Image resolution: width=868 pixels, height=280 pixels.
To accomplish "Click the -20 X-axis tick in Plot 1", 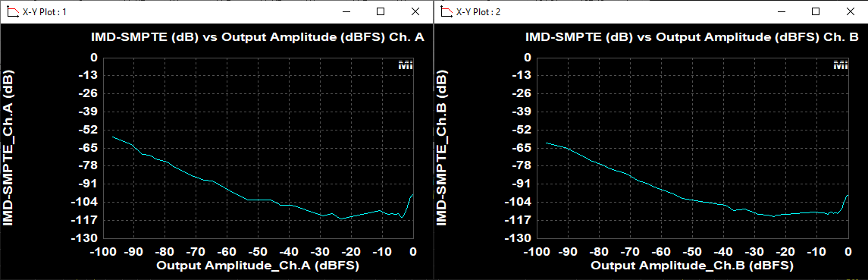I will pyautogui.click(x=352, y=251).
